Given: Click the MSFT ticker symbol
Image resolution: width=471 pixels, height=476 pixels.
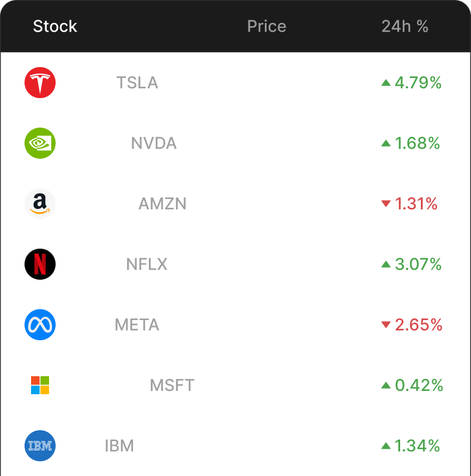Looking at the screenshot, I should coord(172,385).
